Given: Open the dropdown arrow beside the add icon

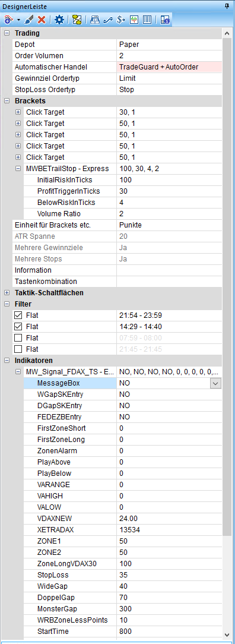Looking at the screenshot, I should (x=18, y=20).
